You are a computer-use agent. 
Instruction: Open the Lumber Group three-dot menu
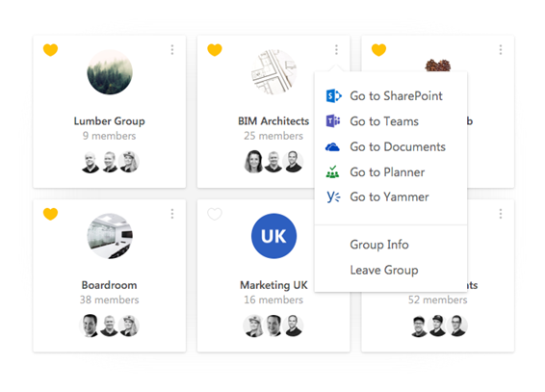coord(172,50)
